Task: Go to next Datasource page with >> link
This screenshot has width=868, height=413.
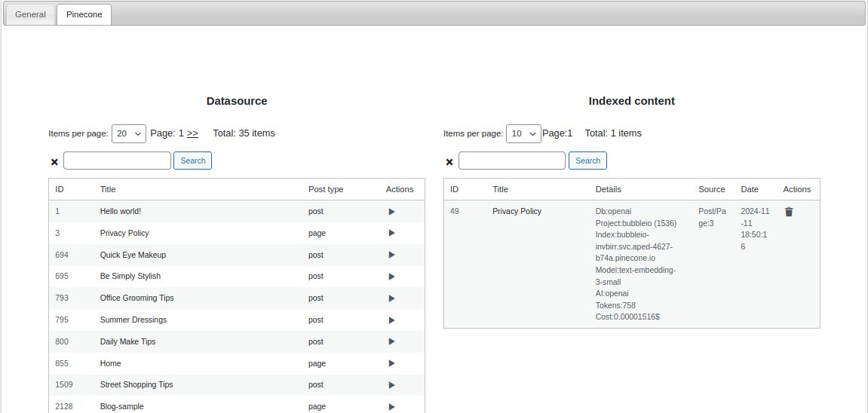Action: [x=192, y=133]
